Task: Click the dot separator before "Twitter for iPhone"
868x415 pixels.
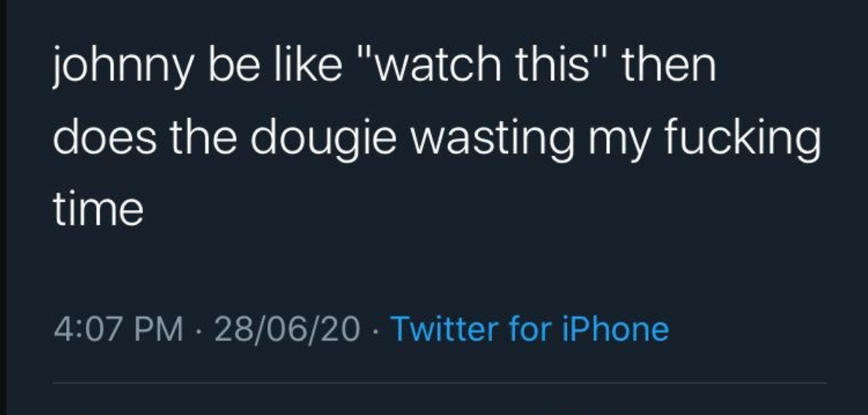Action: click(375, 329)
